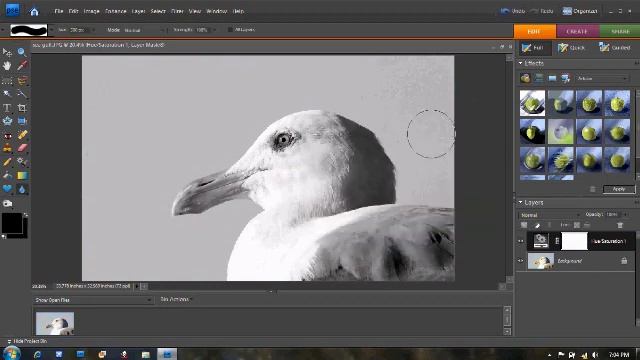Viewport: 640px width, 360px height.
Task: Select the Gradient tool
Action: click(x=22, y=176)
